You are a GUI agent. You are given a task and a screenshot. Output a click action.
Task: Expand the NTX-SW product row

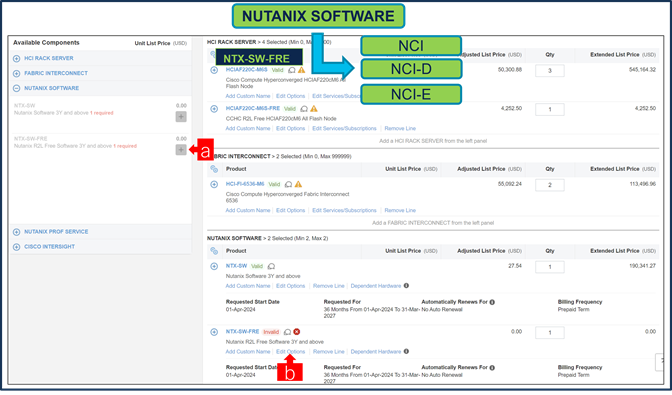coord(214,266)
